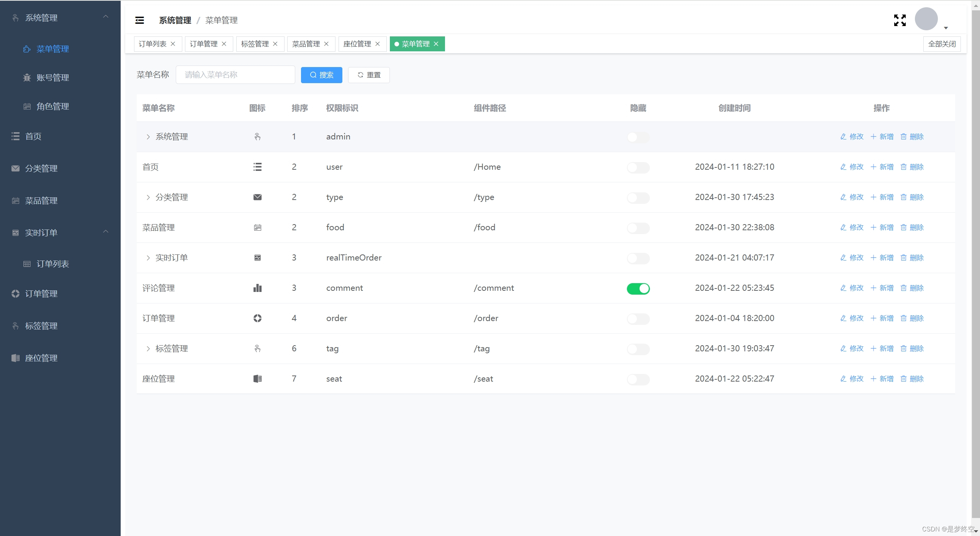
Task: Toggle the hide switch for 标签管理
Action: pos(638,349)
